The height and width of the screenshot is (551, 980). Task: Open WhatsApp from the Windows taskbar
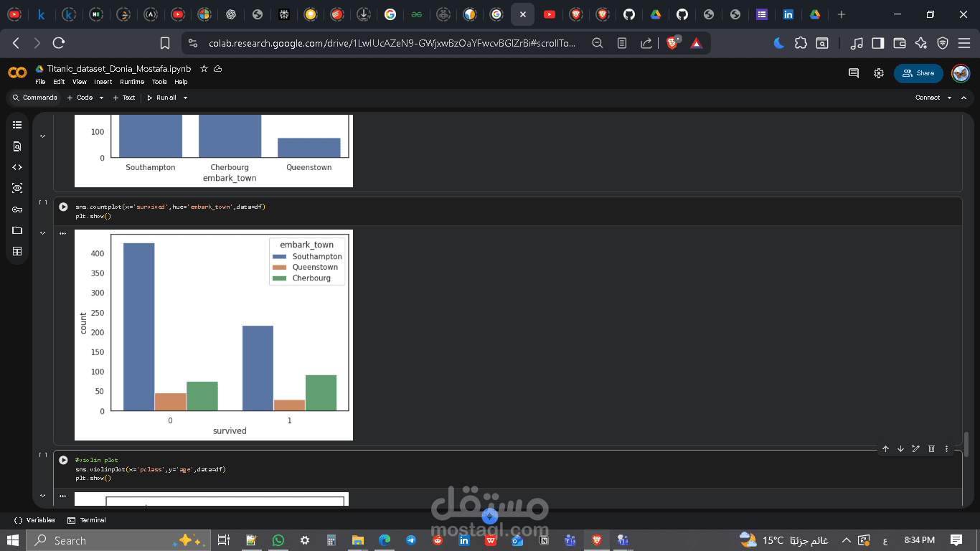pos(278,540)
